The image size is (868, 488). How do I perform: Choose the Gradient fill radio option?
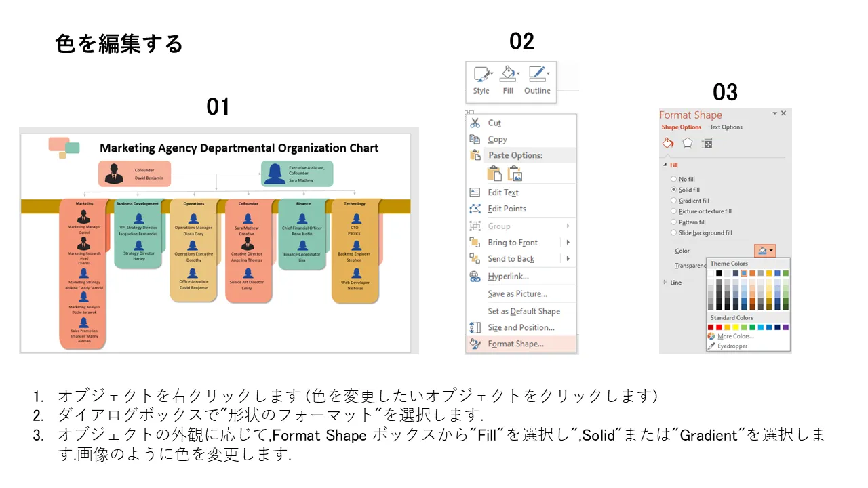(x=673, y=201)
